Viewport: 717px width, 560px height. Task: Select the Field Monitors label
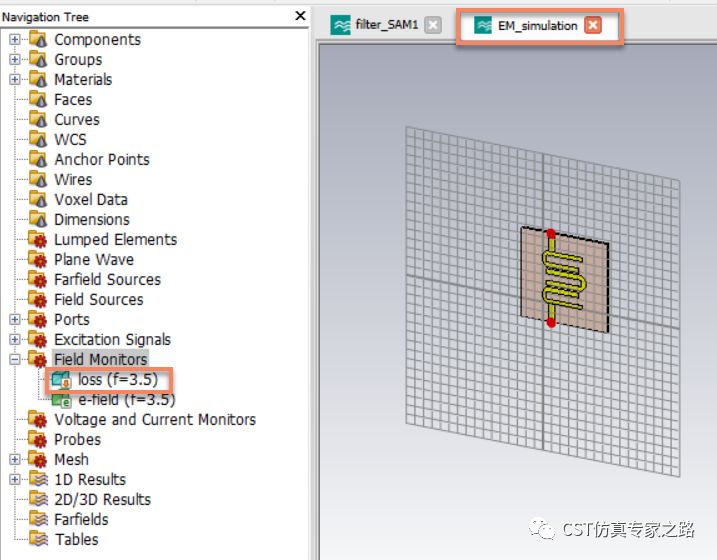101,359
